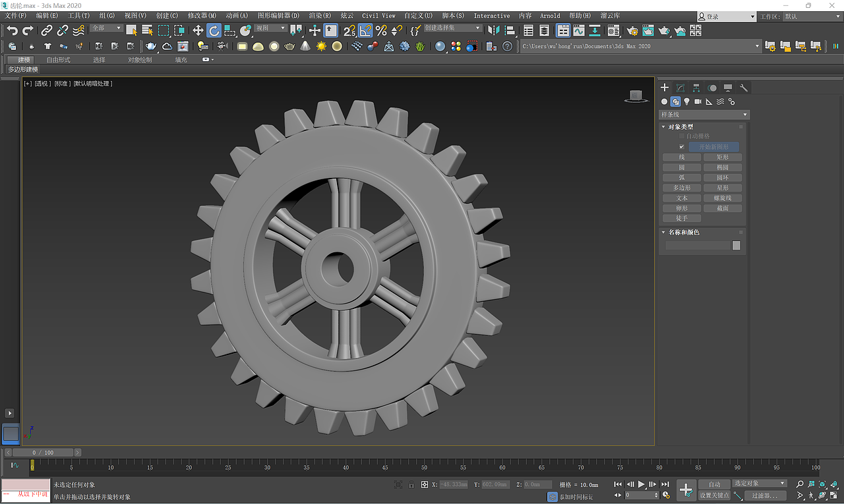Click the 0 / 100 time slider
Viewport: 844px width, 504px height.
click(x=44, y=453)
